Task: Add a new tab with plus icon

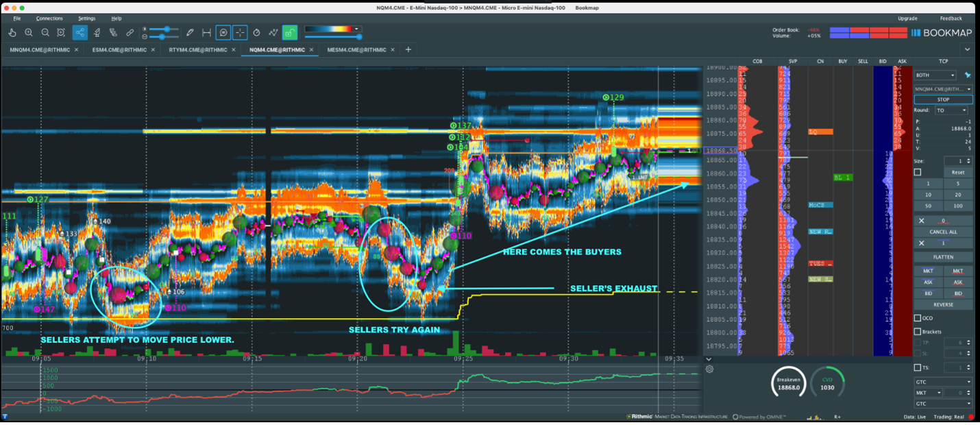Action: 408,49
